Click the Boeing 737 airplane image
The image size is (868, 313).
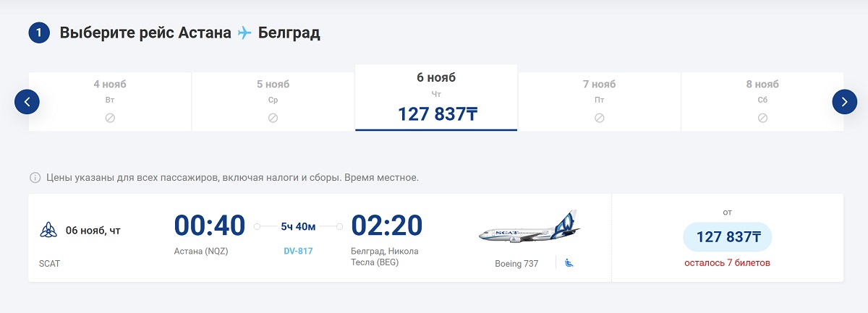(x=530, y=229)
